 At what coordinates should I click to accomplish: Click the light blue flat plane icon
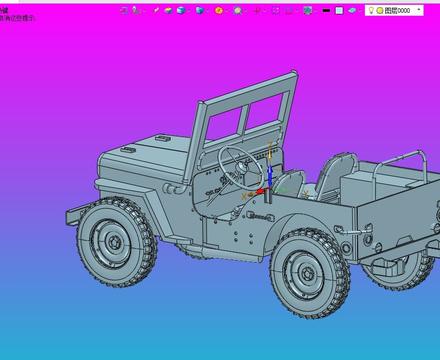(x=352, y=11)
